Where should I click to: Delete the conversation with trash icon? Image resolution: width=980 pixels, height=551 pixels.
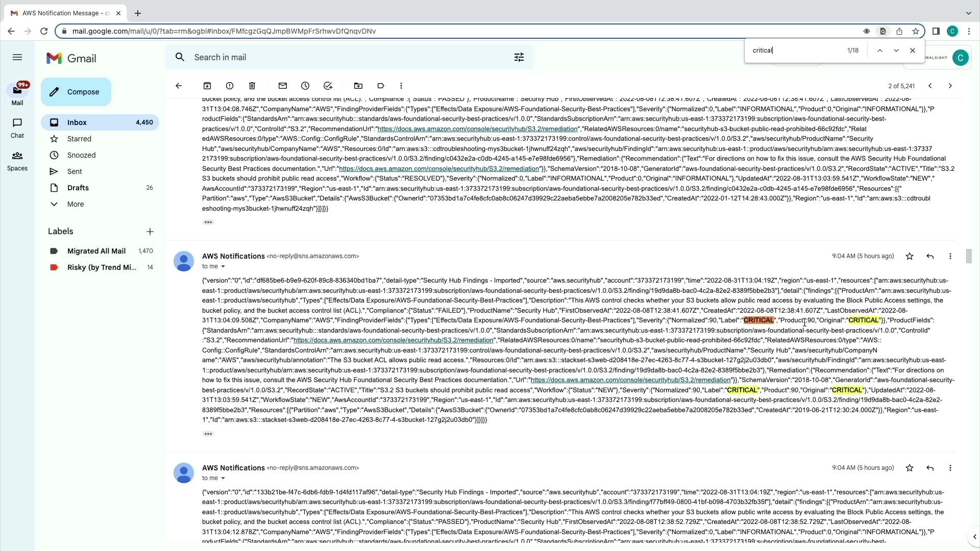252,86
